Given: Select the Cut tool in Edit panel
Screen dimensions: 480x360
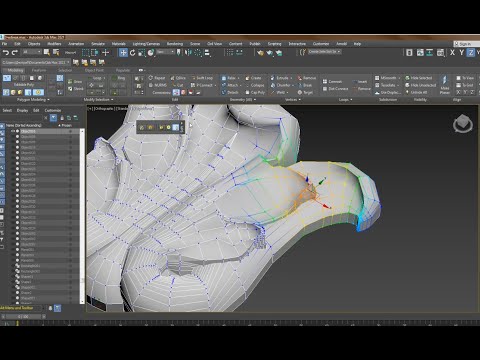Looking at the screenshot, I should click(177, 85).
